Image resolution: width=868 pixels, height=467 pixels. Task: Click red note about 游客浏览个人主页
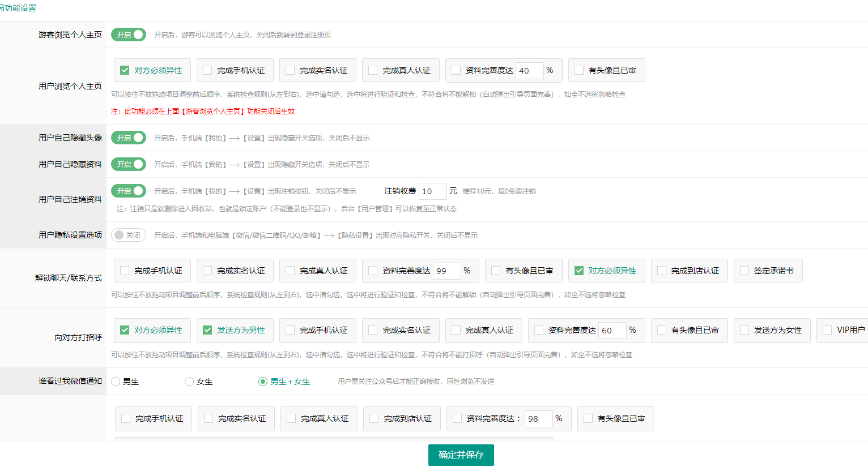point(203,112)
